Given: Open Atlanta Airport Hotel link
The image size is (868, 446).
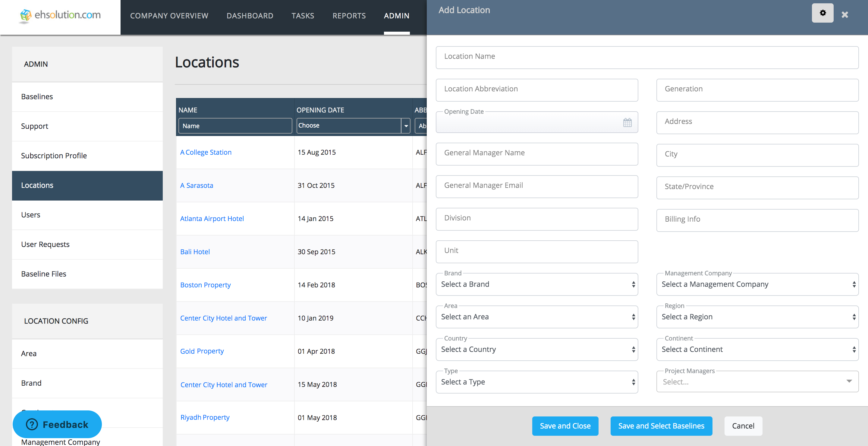Looking at the screenshot, I should click(x=212, y=219).
